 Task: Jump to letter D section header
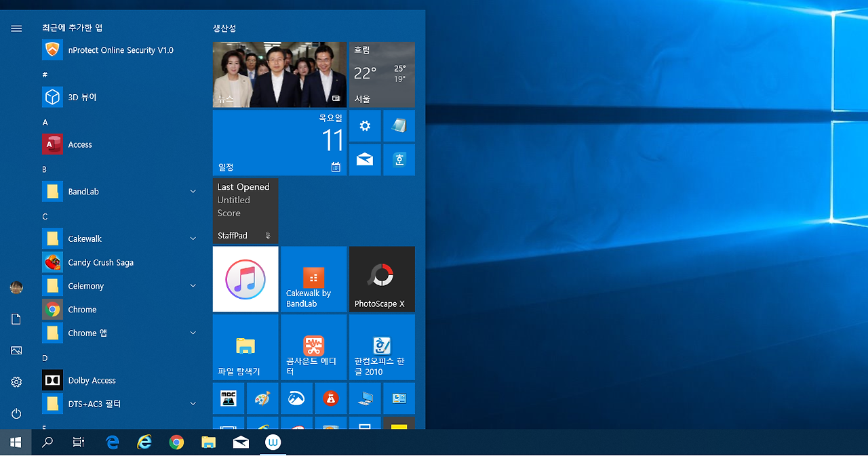pos(45,358)
